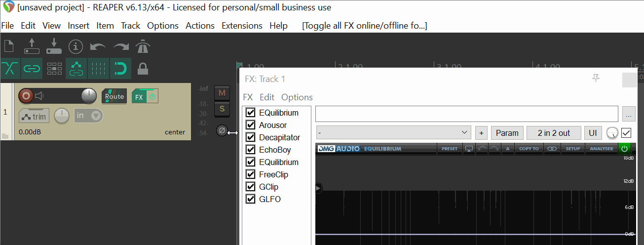Click EQuilibrium A/B 'A' button
This screenshot has width=644, height=245.
click(507, 148)
